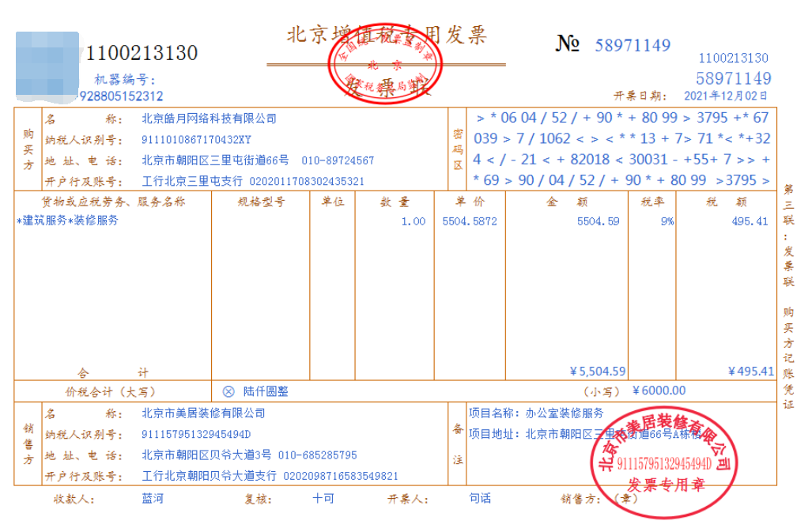812x532 pixels.
Task: Select buyer tax ID 9111010867170432XY
Action: click(196, 140)
